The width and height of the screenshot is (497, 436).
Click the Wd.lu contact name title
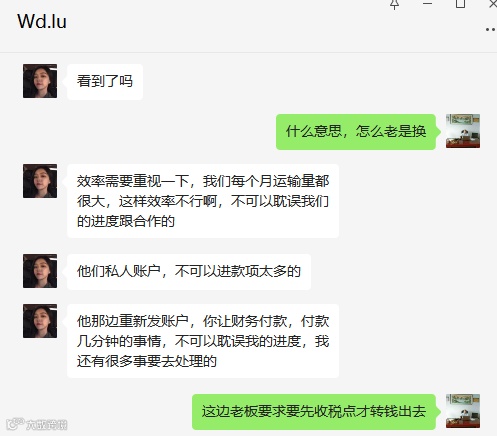pyautogui.click(x=42, y=22)
